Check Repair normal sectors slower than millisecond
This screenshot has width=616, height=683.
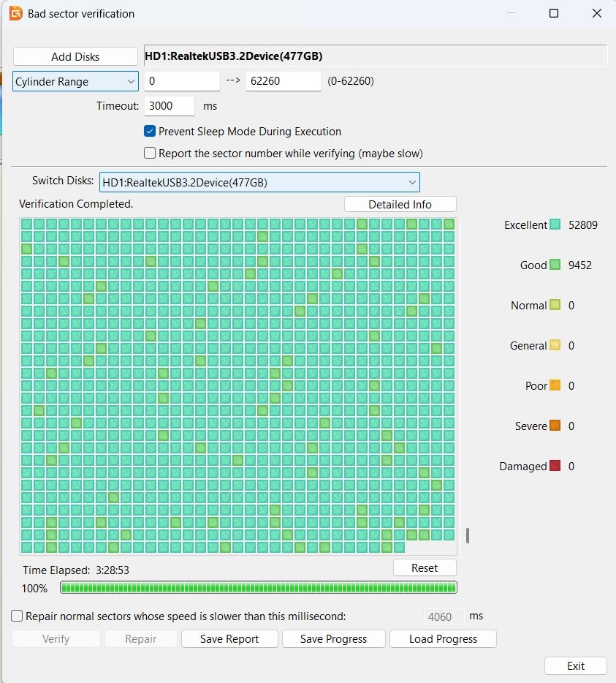[18, 616]
